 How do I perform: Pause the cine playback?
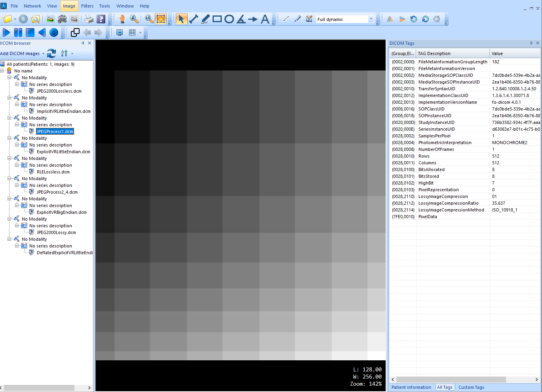pyautogui.click(x=17, y=33)
